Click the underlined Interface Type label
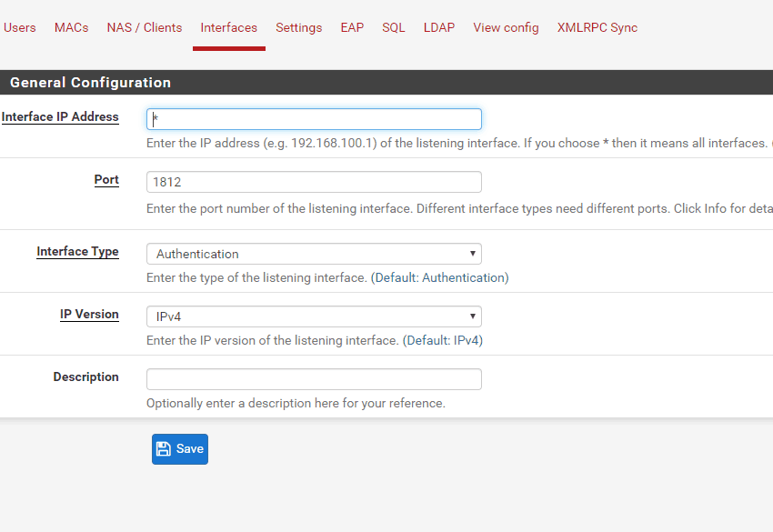Image resolution: width=773 pixels, height=532 pixels. [x=77, y=252]
